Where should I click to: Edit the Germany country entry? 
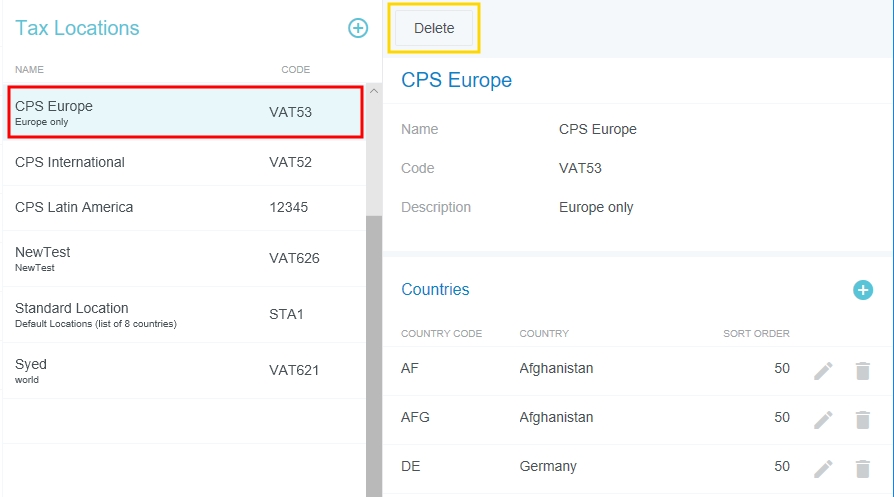click(x=823, y=468)
